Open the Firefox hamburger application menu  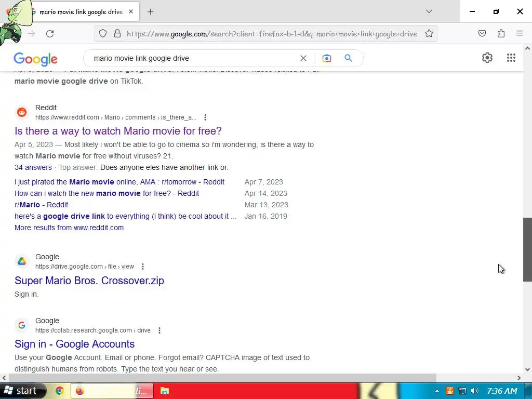tap(519, 33)
